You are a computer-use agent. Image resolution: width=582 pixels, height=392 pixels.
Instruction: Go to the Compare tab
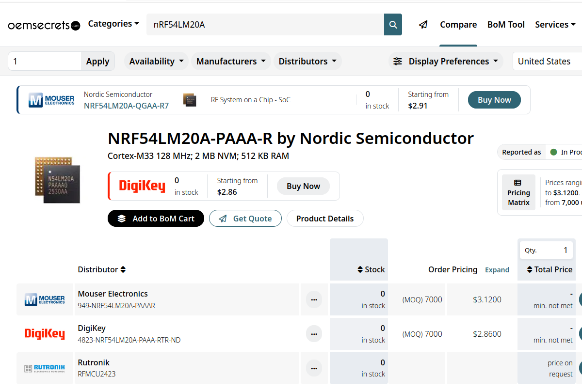pyautogui.click(x=458, y=25)
